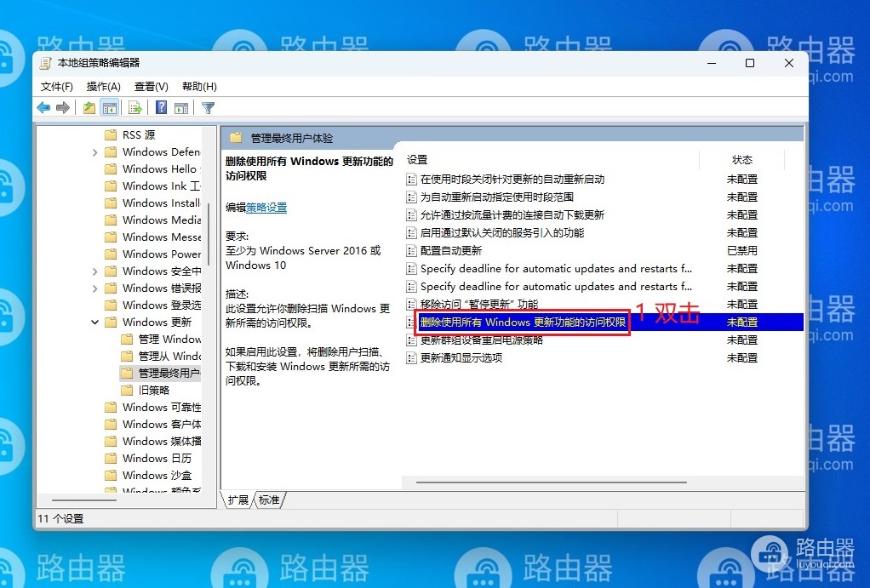
Task: Click the blue Help toolbar icon
Action: [161, 107]
